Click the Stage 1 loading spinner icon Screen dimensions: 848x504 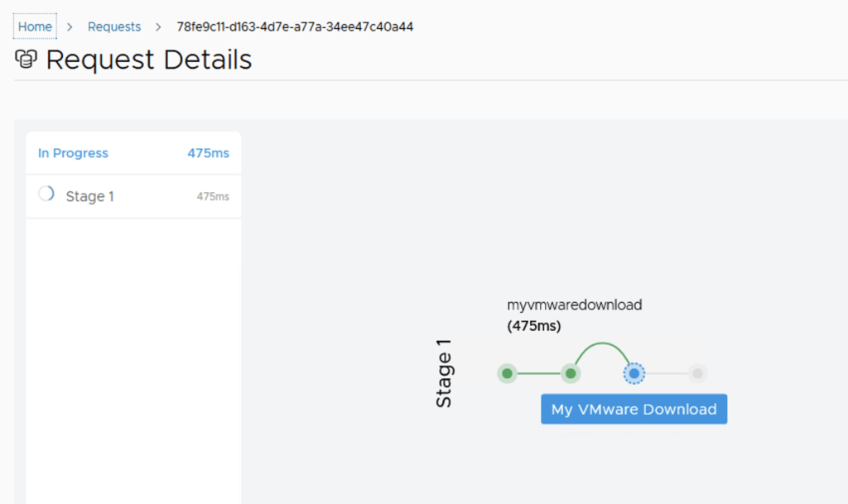46,194
